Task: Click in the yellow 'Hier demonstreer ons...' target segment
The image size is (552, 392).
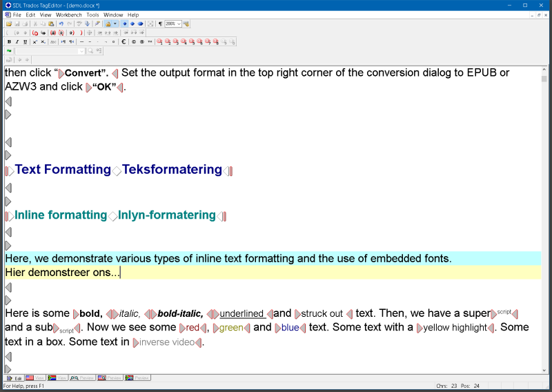Action: pyautogui.click(x=273, y=273)
